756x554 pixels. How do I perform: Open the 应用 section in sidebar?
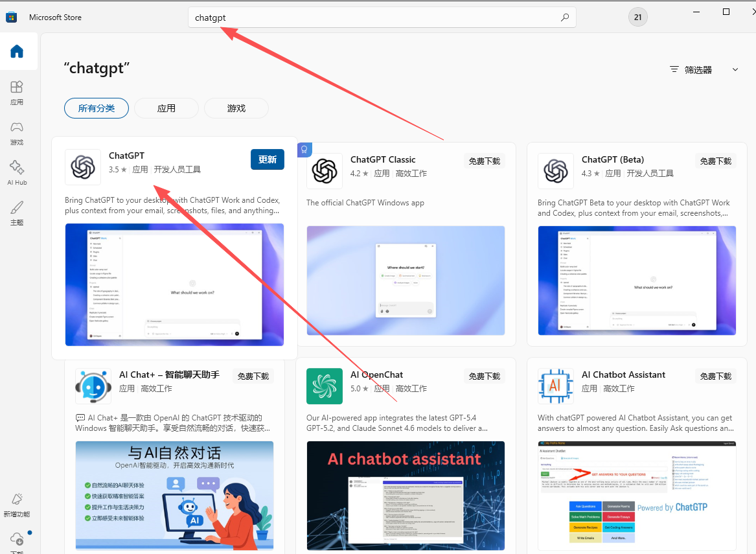(17, 93)
